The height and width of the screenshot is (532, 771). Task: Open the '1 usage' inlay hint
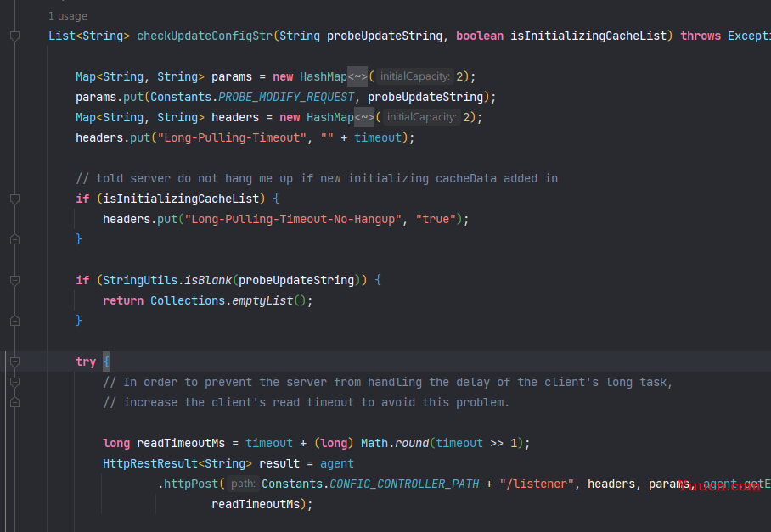[x=67, y=16]
